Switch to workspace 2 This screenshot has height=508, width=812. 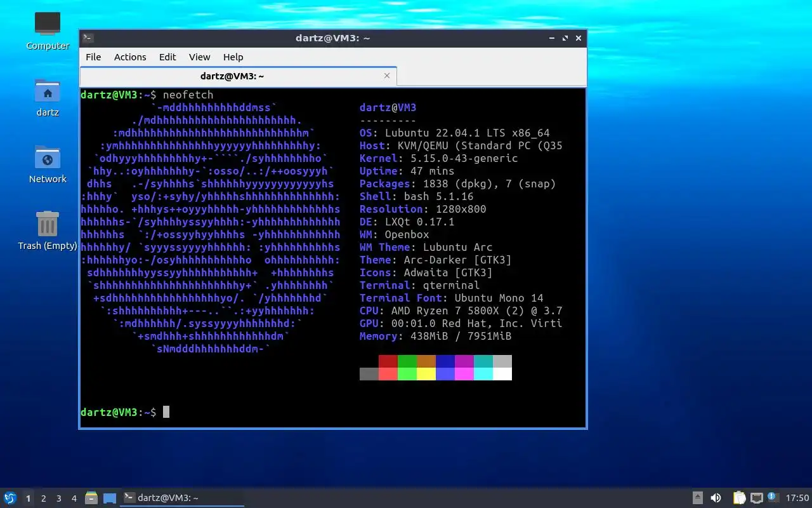coord(44,498)
